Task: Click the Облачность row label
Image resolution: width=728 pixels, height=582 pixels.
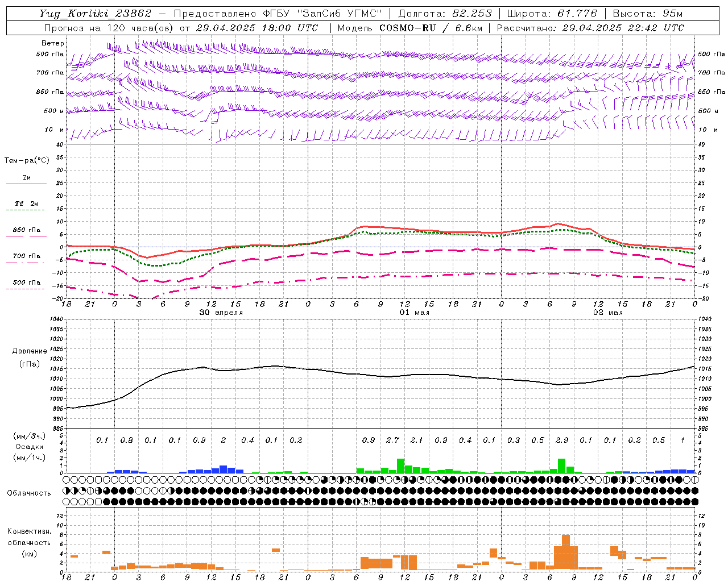Action: (x=29, y=493)
